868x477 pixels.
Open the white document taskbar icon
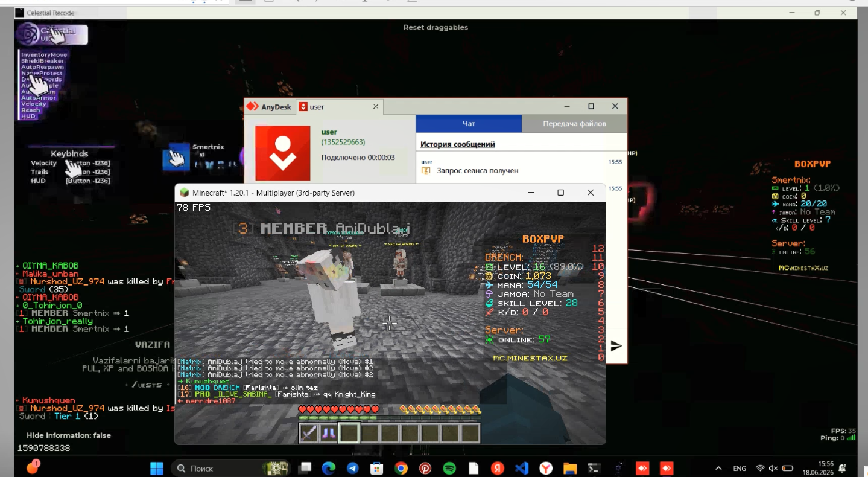[x=474, y=468]
